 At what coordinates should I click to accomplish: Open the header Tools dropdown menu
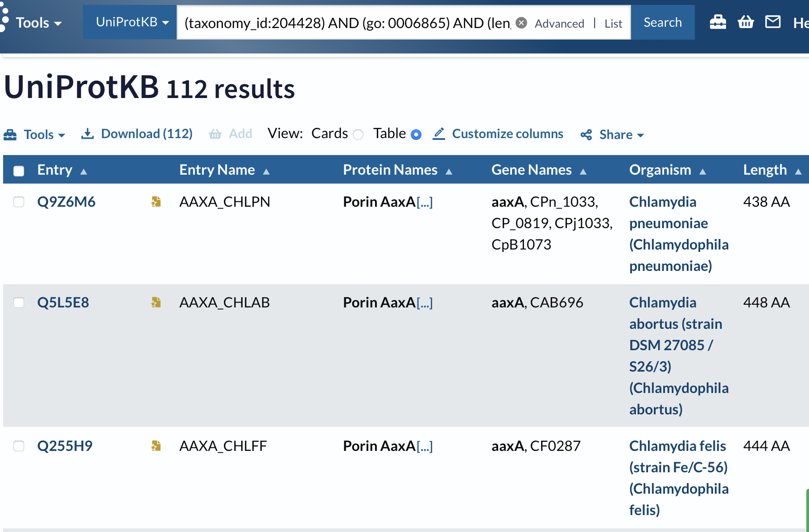(39, 23)
